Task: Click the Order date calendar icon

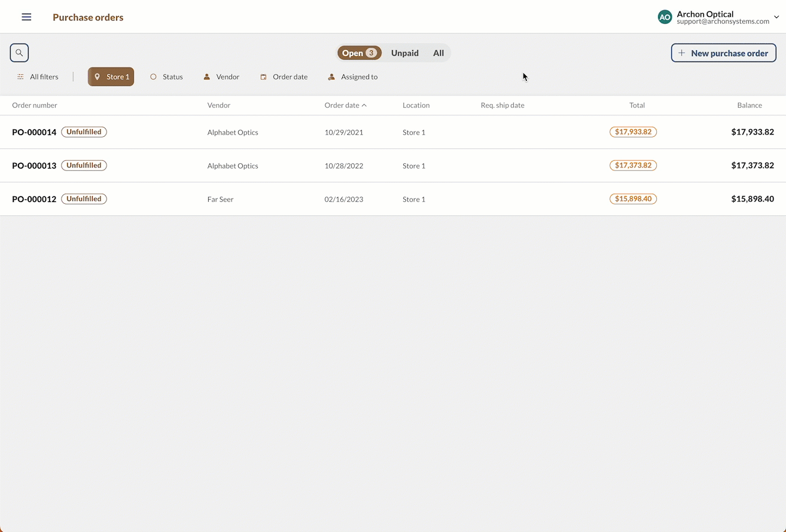Action: (x=263, y=77)
